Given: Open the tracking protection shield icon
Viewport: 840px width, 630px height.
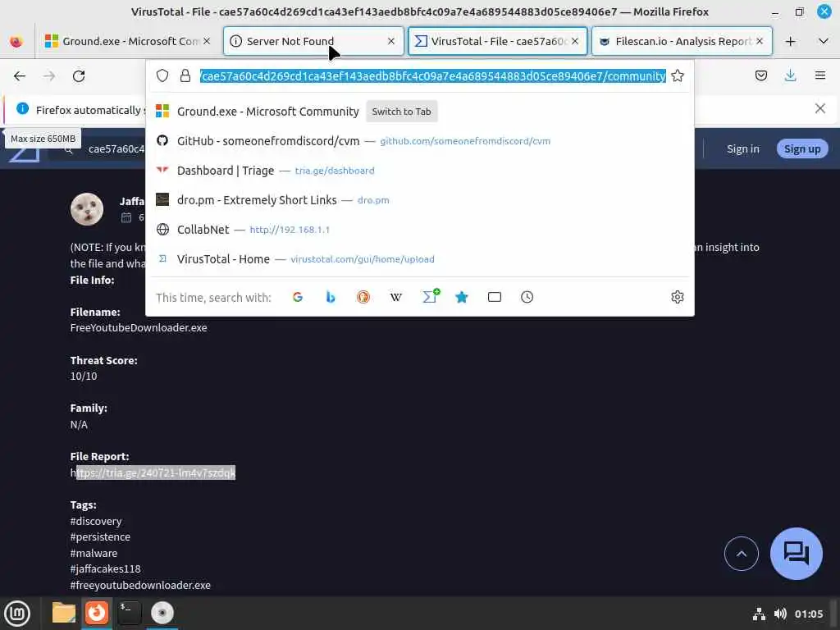Looking at the screenshot, I should pyautogui.click(x=162, y=75).
